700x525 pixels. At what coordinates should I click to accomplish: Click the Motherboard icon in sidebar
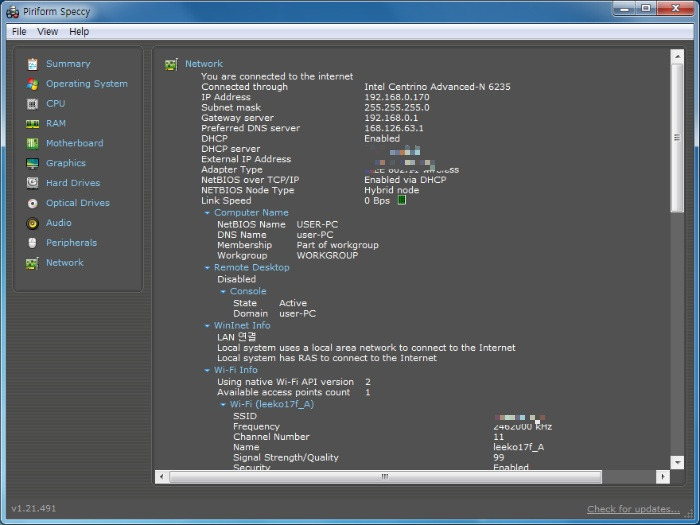tap(32, 143)
